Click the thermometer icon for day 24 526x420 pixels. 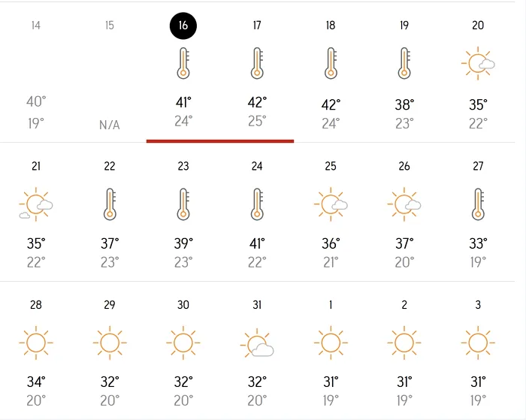pos(257,204)
